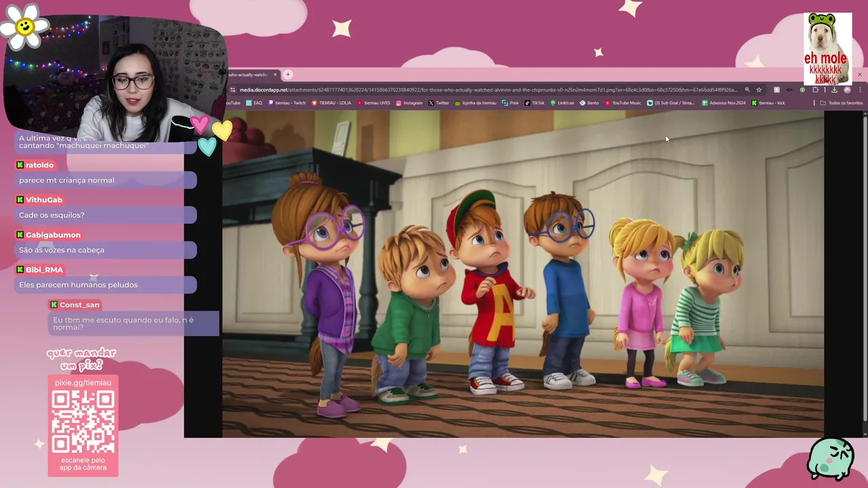Open the Extensions puzzle menu
The width and height of the screenshot is (868, 488).
point(815,89)
